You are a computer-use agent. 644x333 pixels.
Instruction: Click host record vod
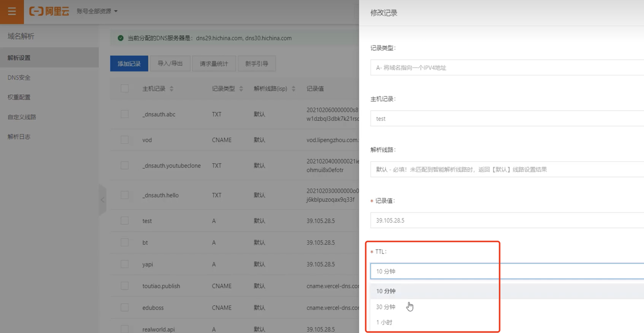click(147, 140)
